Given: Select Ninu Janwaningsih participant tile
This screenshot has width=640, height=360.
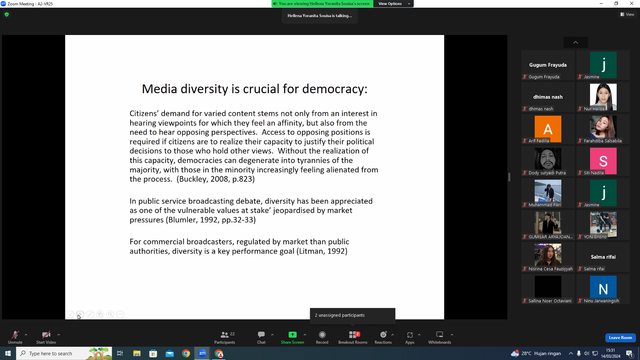Looking at the screenshot, I should (x=603, y=289).
